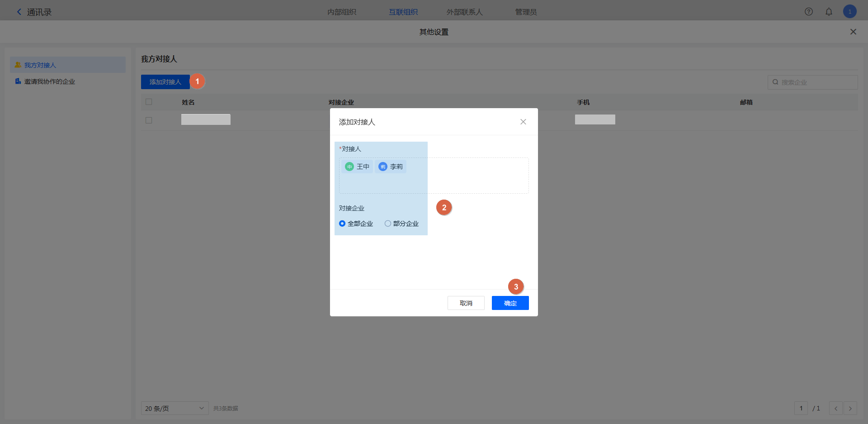Click the user avatar in top right
This screenshot has width=868, height=424.
pyautogui.click(x=849, y=12)
